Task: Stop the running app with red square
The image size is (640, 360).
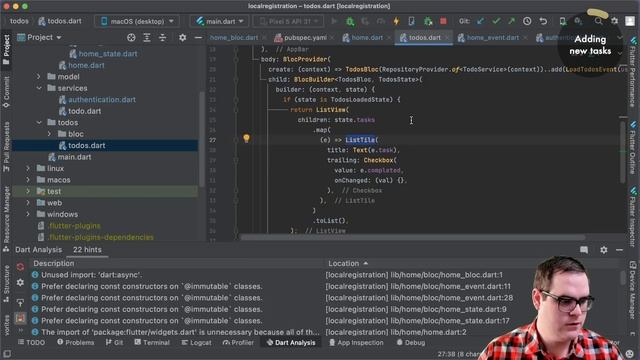Action: click(443, 21)
